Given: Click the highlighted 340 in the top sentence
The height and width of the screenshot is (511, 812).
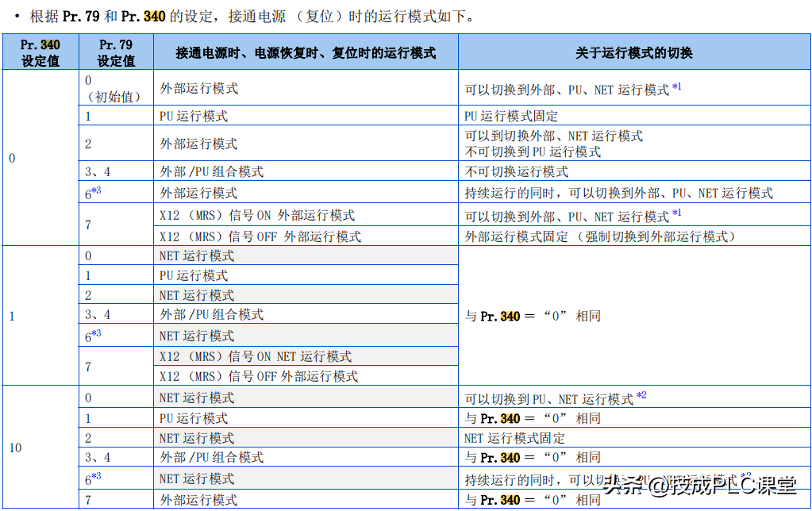Looking at the screenshot, I should point(154,16).
